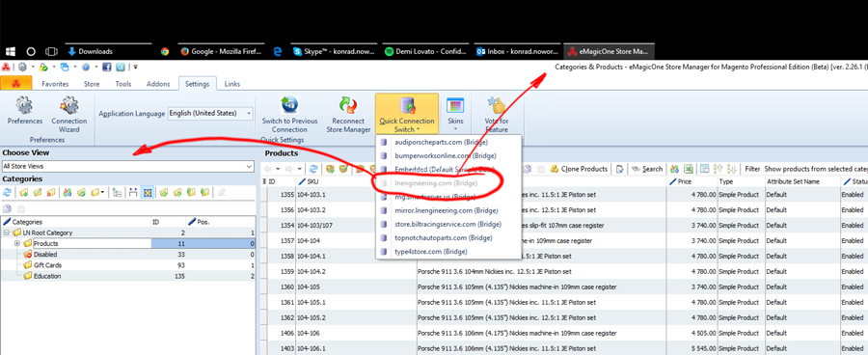The height and width of the screenshot is (355, 868).
Task: Click the add category folder icon
Action: click(23, 192)
